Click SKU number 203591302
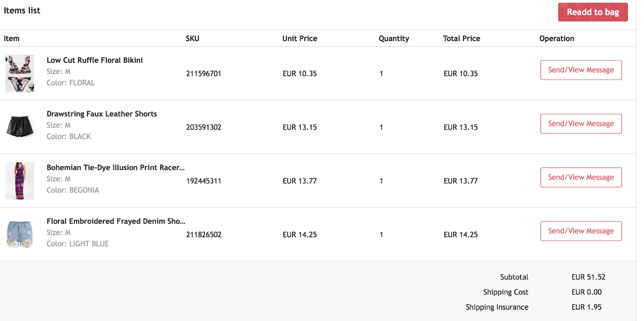This screenshot has height=321, width=644. [x=204, y=127]
